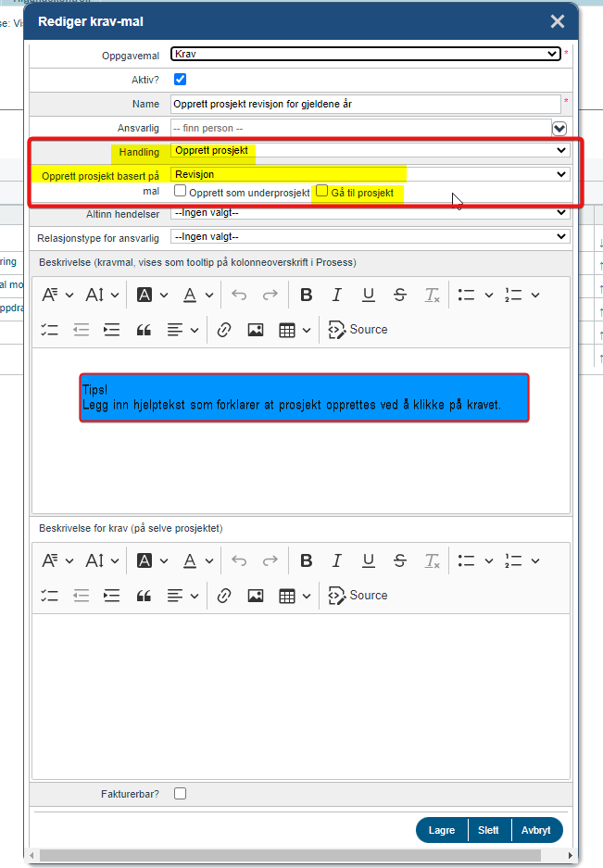Open insert table menu in second editor
The width and height of the screenshot is (603, 868).
pyautogui.click(x=293, y=596)
